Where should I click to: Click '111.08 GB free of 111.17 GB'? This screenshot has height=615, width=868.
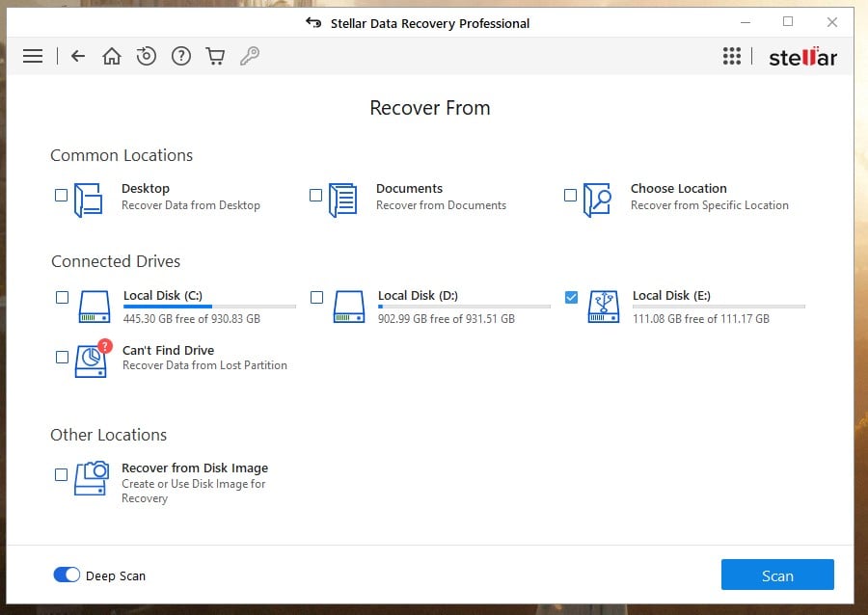click(701, 318)
